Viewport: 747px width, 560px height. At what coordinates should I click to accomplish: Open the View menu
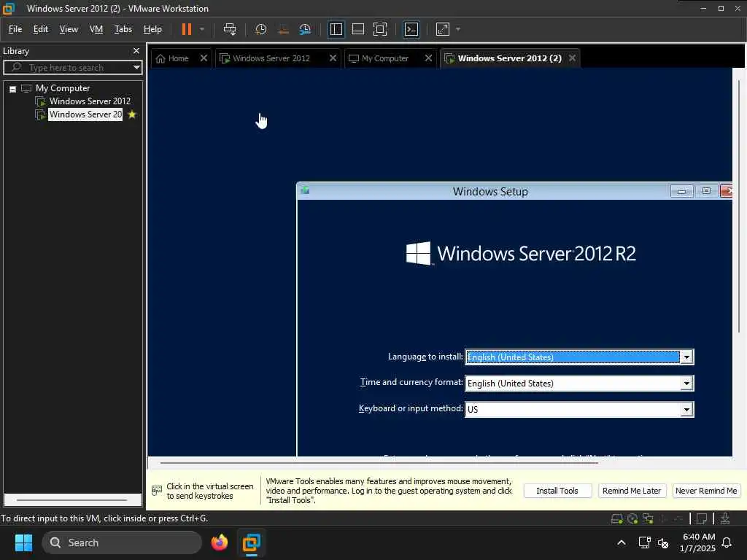(69, 29)
